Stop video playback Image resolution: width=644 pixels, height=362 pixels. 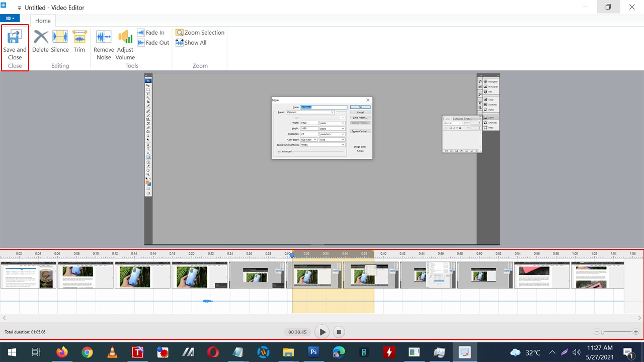pyautogui.click(x=339, y=332)
